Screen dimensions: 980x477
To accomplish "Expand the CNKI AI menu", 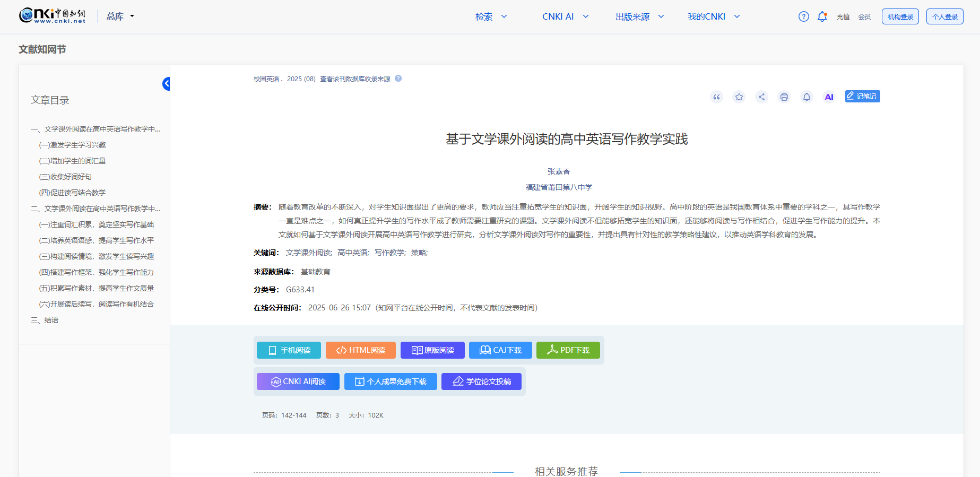I will pyautogui.click(x=565, y=16).
